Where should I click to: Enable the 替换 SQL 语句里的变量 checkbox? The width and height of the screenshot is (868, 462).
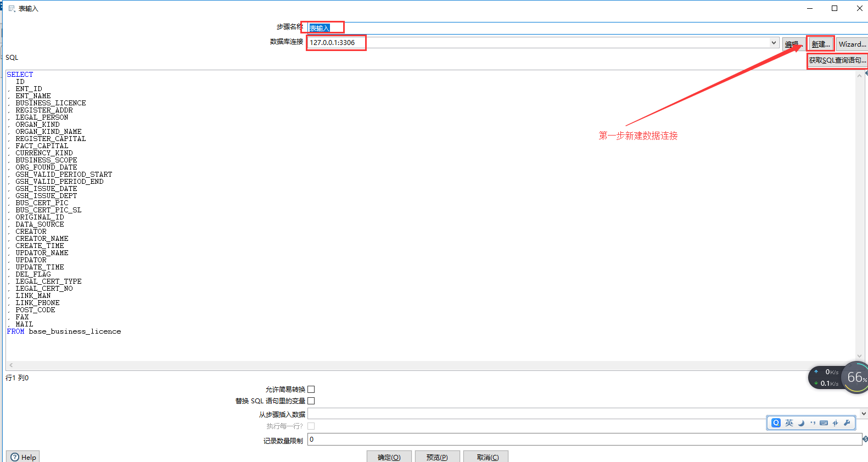tap(311, 401)
